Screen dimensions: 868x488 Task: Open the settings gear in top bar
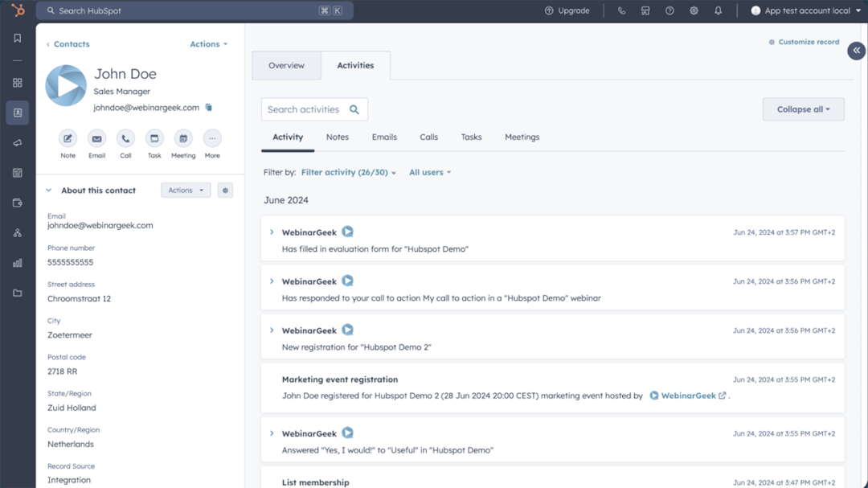[694, 10]
